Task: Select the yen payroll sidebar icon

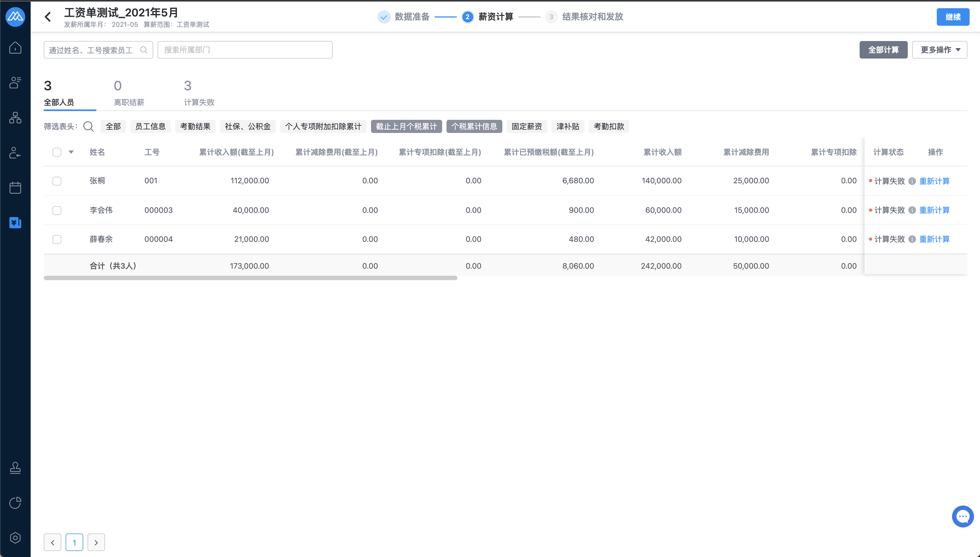Action: coord(15,222)
